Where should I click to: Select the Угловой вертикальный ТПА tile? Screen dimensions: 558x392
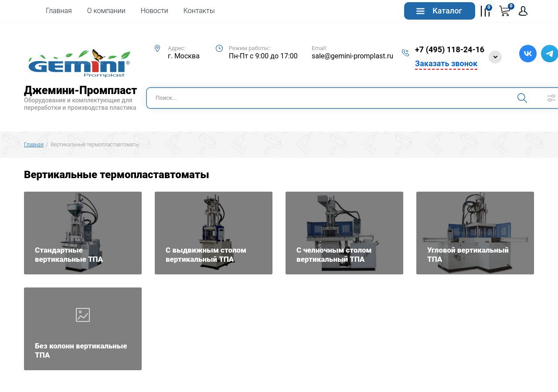click(x=475, y=233)
